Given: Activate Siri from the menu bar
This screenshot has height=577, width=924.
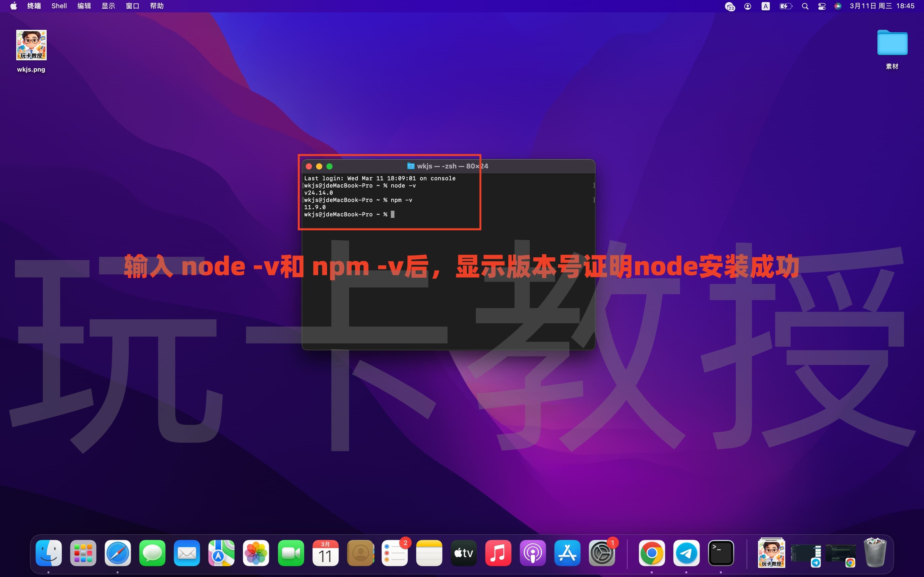Looking at the screenshot, I should coord(838,6).
